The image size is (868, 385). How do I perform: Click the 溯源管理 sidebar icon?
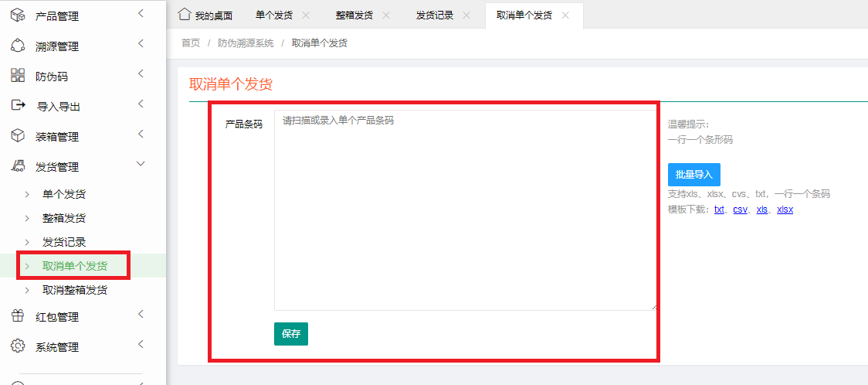tap(17, 46)
